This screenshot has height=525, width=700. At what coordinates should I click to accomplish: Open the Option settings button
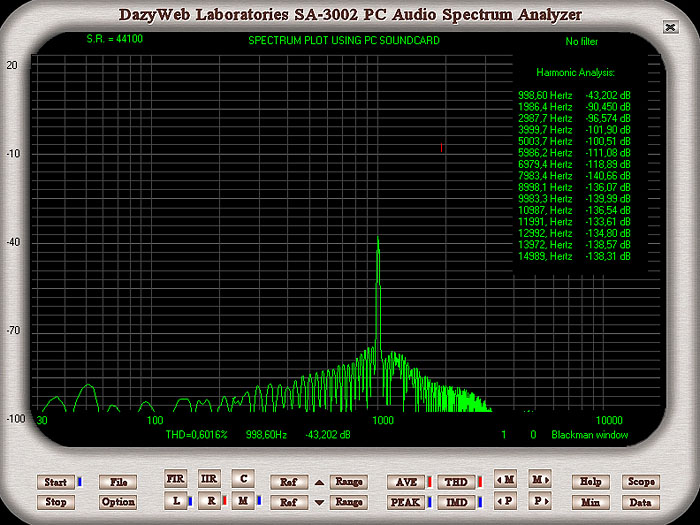pyautogui.click(x=118, y=502)
